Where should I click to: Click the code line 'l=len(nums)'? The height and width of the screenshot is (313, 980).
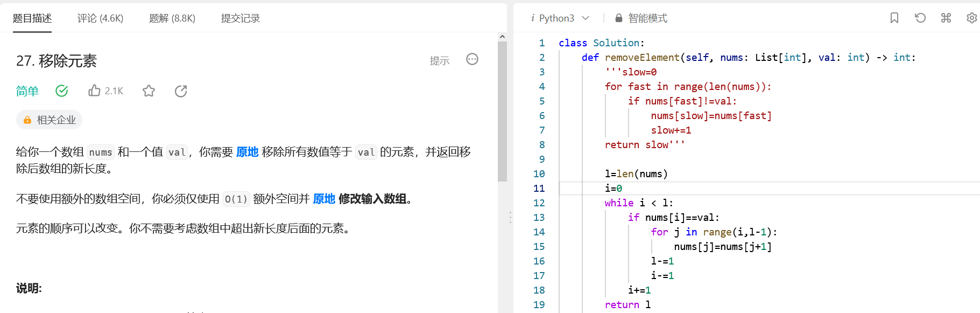pyautogui.click(x=636, y=173)
